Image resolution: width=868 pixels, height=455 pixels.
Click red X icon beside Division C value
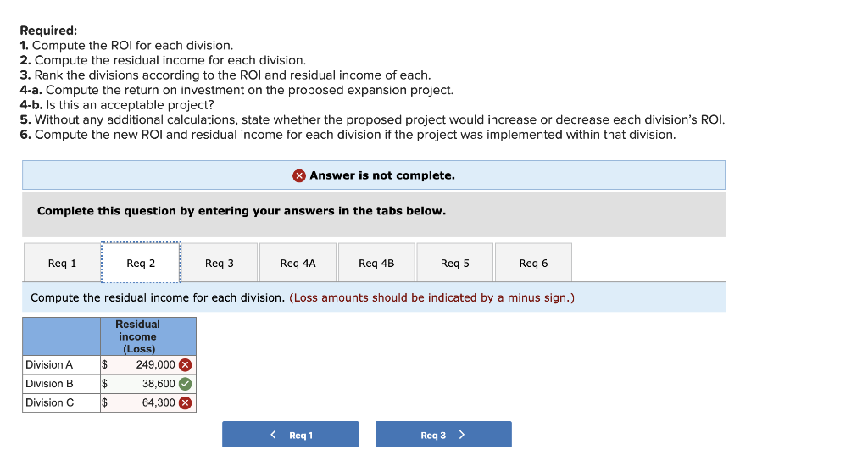[186, 402]
